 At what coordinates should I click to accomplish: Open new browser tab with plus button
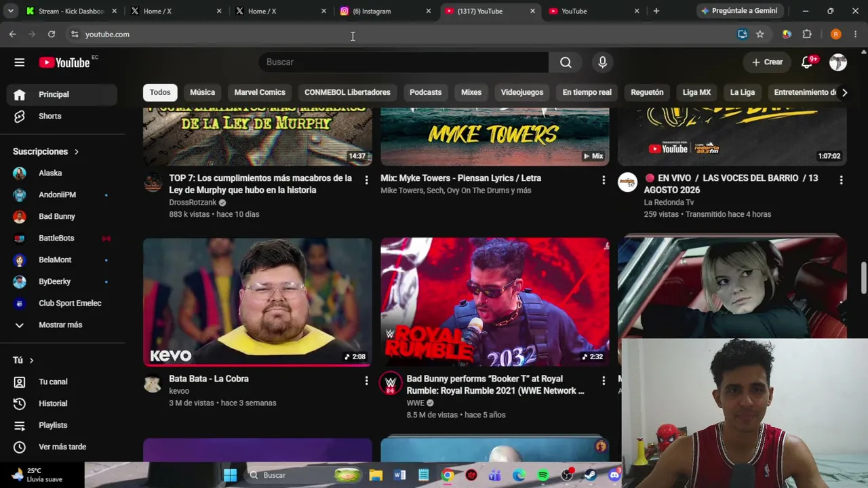click(x=656, y=11)
